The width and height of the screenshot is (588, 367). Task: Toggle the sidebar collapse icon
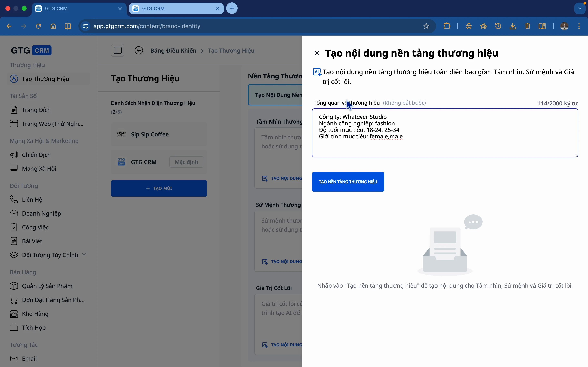click(118, 51)
